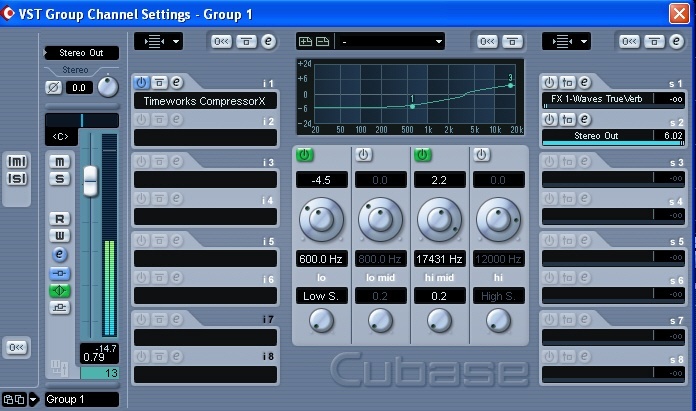Image resolution: width=696 pixels, height=411 pixels.
Task: Click the round blue 'e' edit button on channel strip
Action: (x=59, y=254)
